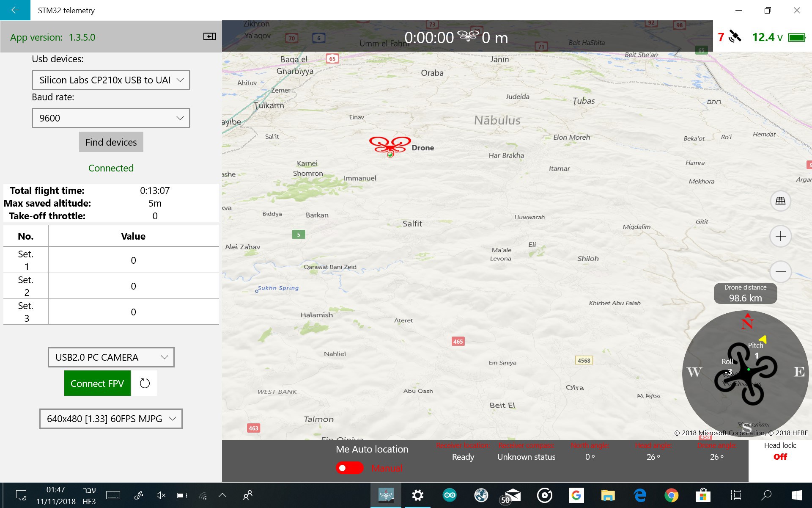
Task: Click the satellite signal icon
Action: [735, 37]
